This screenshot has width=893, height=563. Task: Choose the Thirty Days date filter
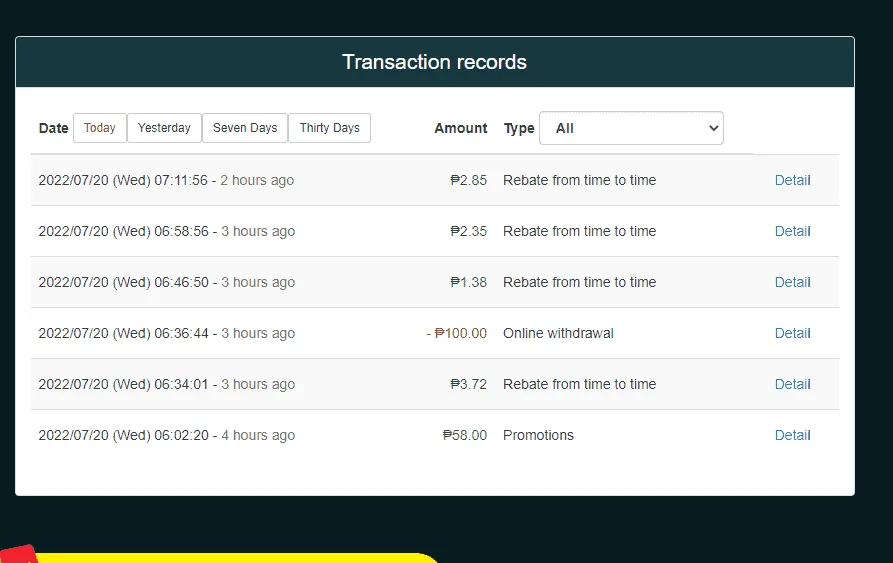pyautogui.click(x=330, y=128)
